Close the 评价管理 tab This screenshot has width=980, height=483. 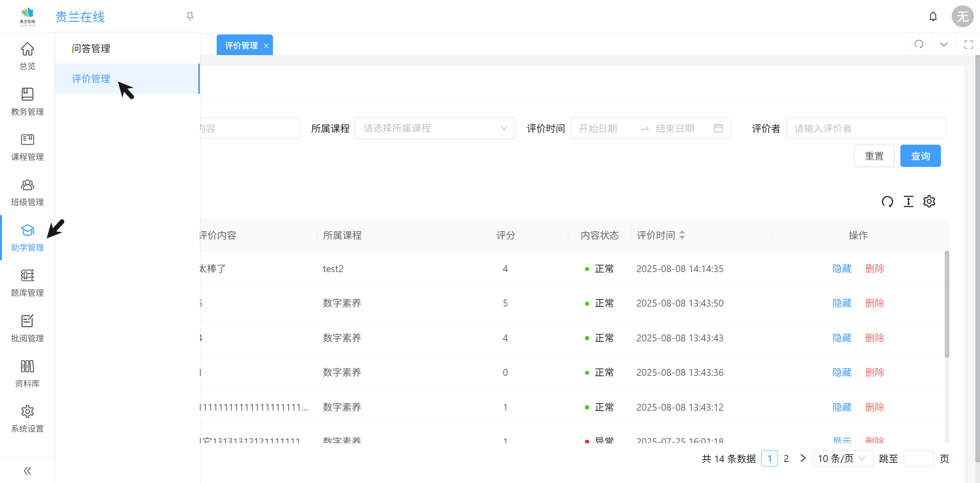[266, 46]
